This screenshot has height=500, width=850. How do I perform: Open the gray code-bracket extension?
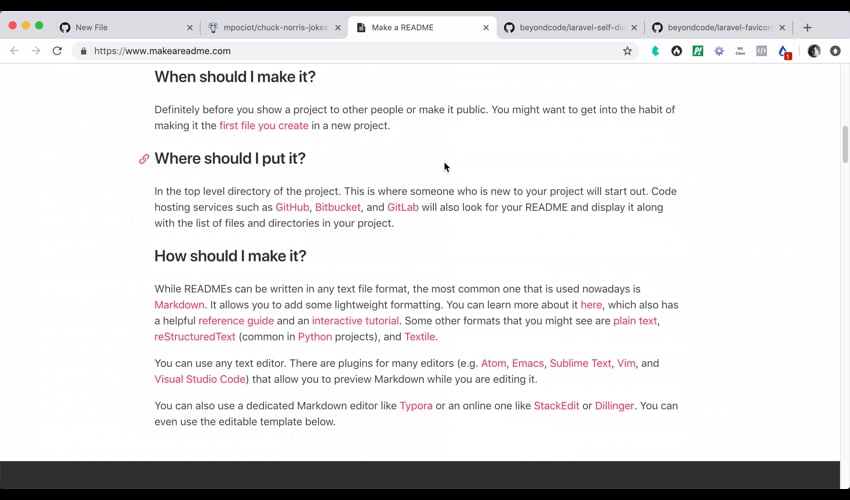point(762,51)
